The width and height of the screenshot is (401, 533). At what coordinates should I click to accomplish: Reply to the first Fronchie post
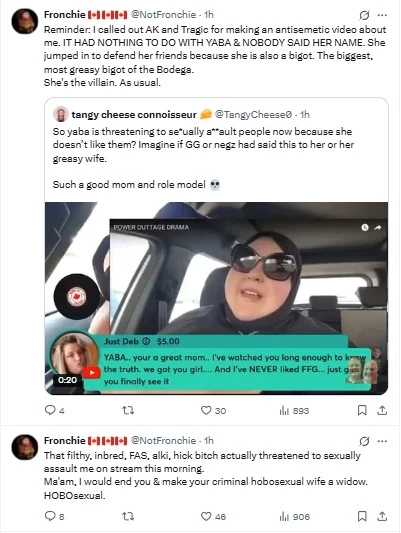point(54,411)
